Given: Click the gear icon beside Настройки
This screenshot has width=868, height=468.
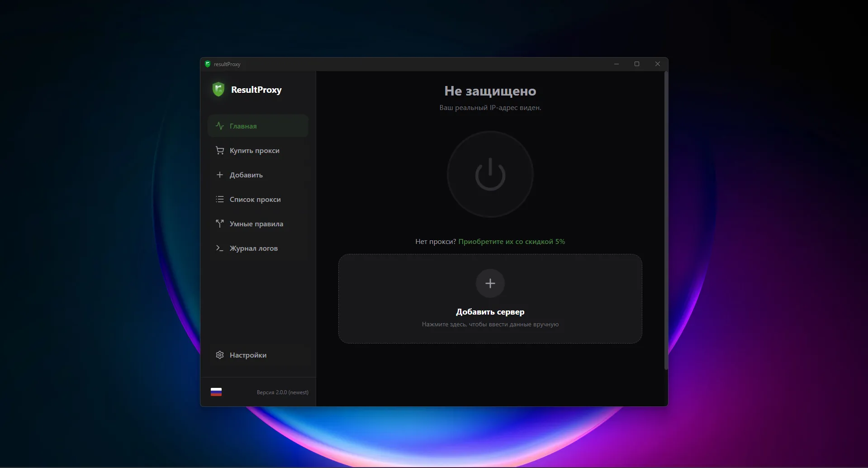Looking at the screenshot, I should (220, 355).
